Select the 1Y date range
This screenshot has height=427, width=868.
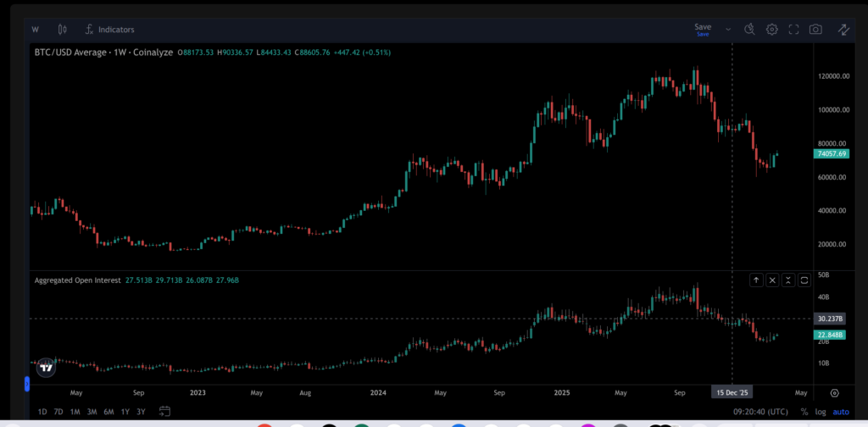(x=125, y=411)
